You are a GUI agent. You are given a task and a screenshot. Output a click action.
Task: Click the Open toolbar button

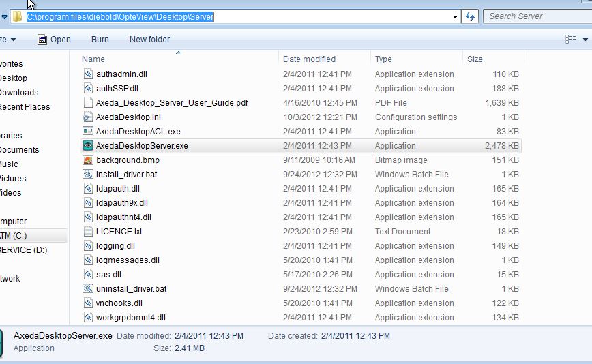click(x=54, y=40)
